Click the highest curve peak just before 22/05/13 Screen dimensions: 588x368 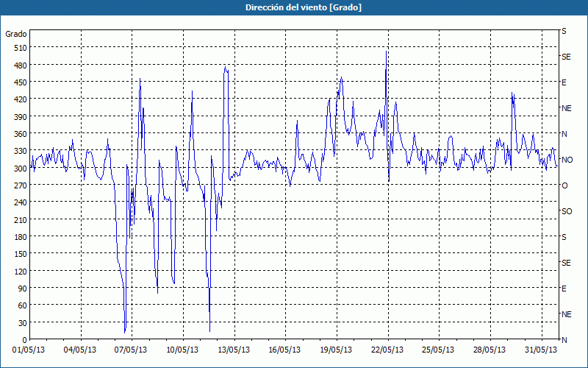click(x=387, y=52)
